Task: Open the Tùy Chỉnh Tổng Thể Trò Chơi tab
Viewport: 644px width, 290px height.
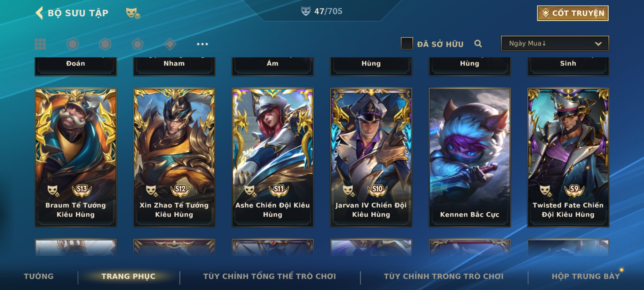Action: click(270, 276)
